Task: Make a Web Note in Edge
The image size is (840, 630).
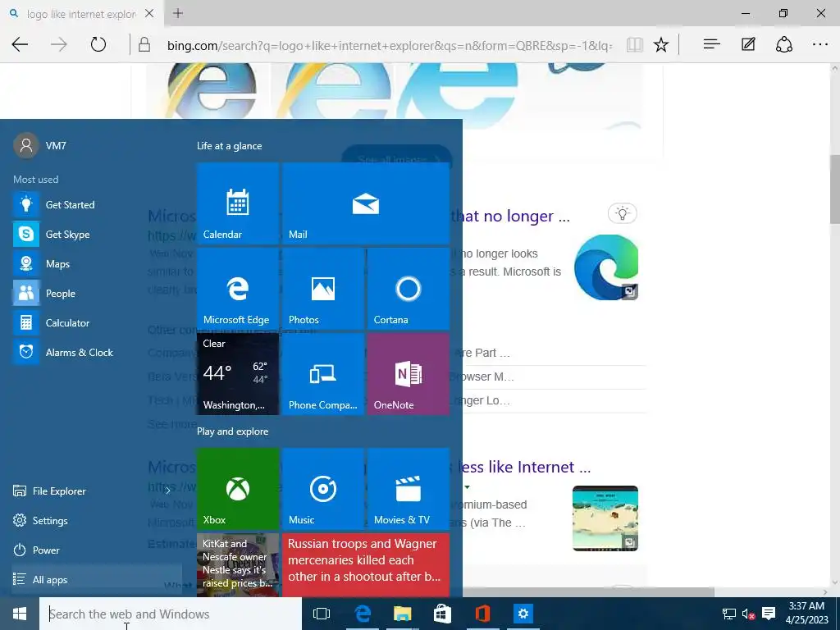Action: point(748,44)
